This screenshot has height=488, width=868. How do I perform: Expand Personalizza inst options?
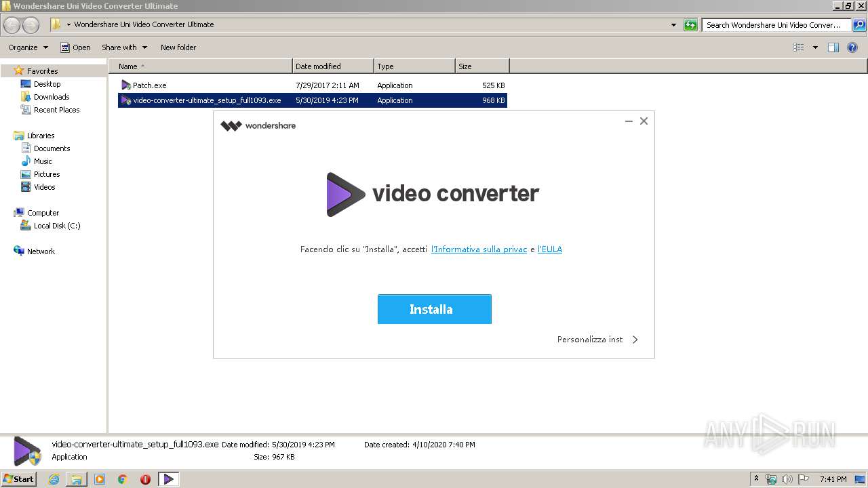click(597, 340)
